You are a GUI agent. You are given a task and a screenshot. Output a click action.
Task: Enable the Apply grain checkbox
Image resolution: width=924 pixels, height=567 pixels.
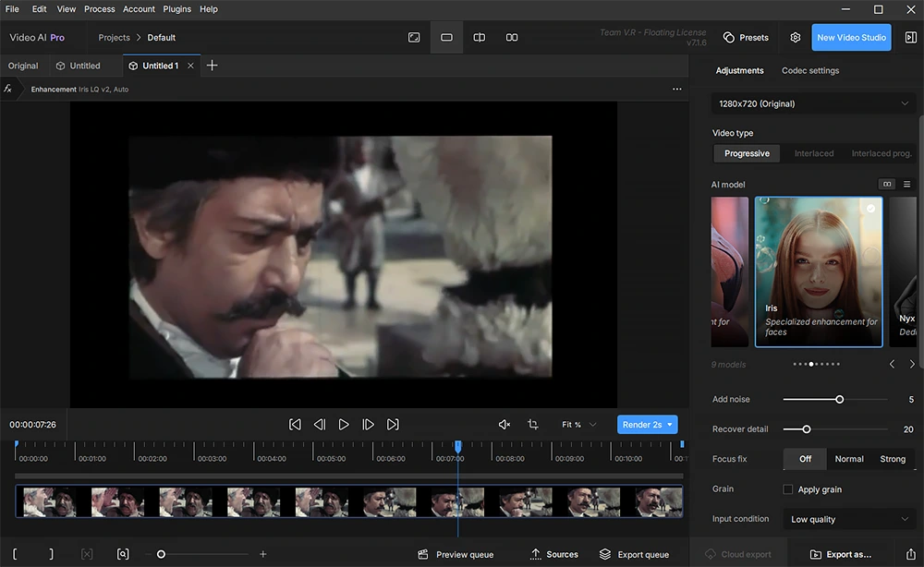(x=788, y=489)
